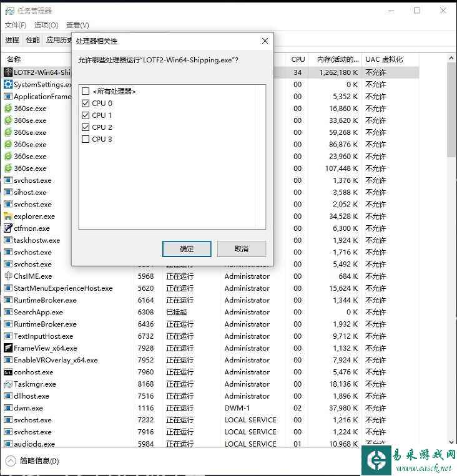Open the 选项(O) Options menu
The height and width of the screenshot is (476, 457).
46,25
